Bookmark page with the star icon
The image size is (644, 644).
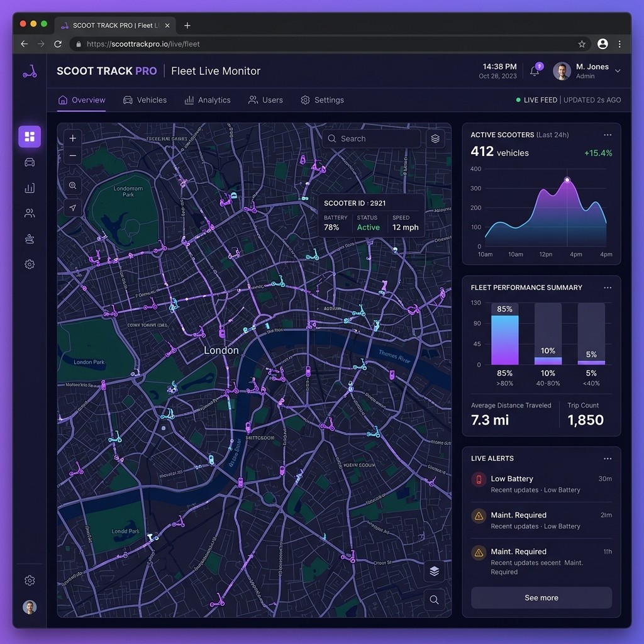coord(582,44)
